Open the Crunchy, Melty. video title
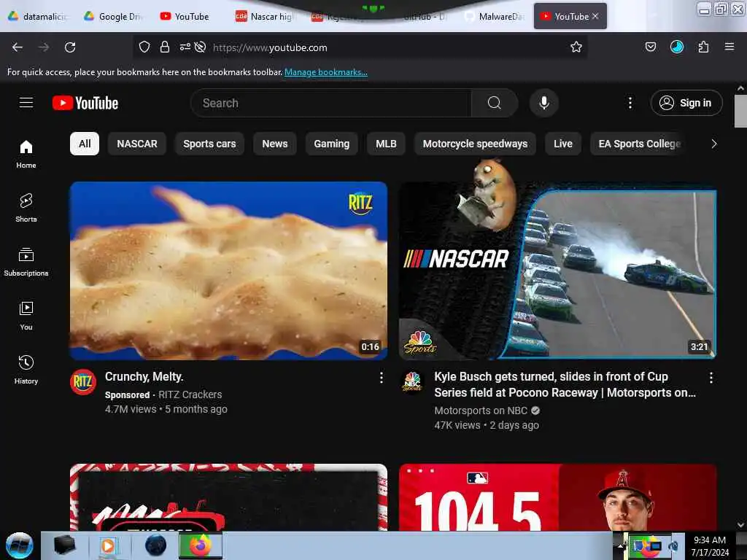Image resolution: width=747 pixels, height=560 pixels. point(144,377)
